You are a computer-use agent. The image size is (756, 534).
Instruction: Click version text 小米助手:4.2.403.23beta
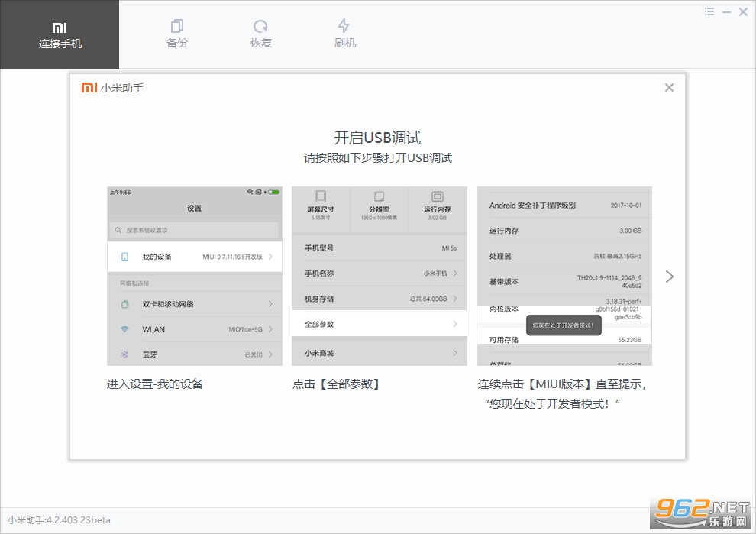point(59,520)
